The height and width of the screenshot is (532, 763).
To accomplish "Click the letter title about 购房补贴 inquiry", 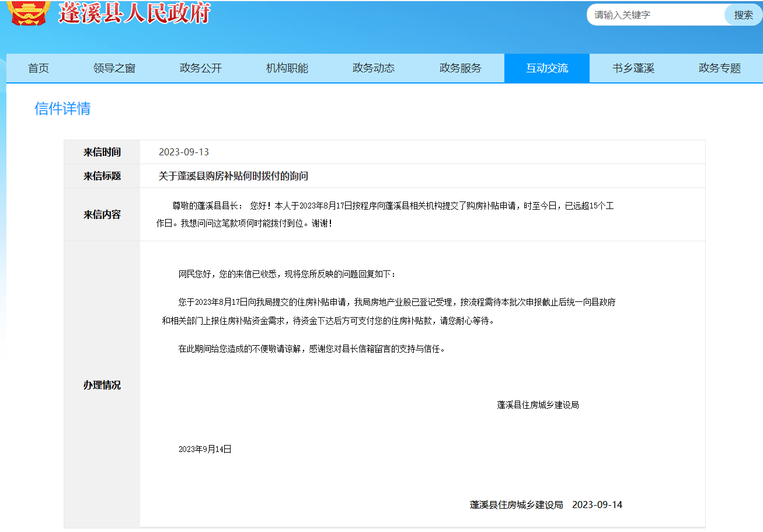I will (234, 176).
